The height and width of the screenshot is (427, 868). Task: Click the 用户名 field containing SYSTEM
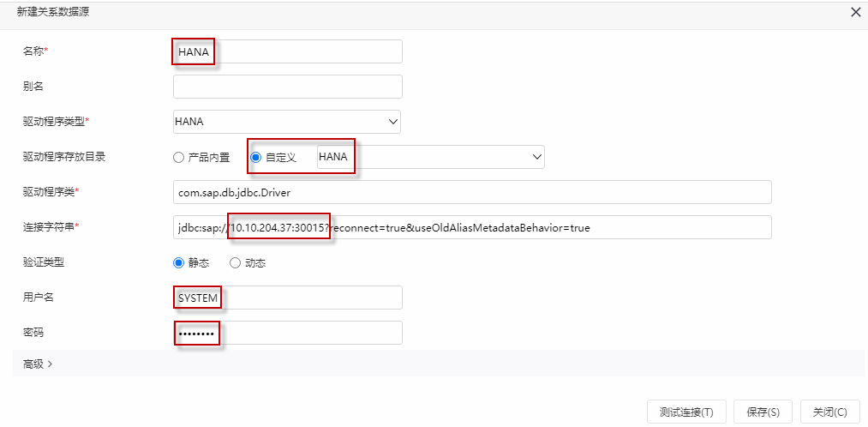pyautogui.click(x=287, y=298)
